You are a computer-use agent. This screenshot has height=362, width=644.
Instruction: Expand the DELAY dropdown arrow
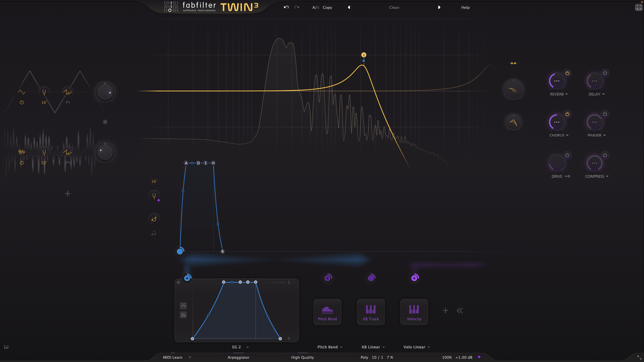(x=603, y=94)
